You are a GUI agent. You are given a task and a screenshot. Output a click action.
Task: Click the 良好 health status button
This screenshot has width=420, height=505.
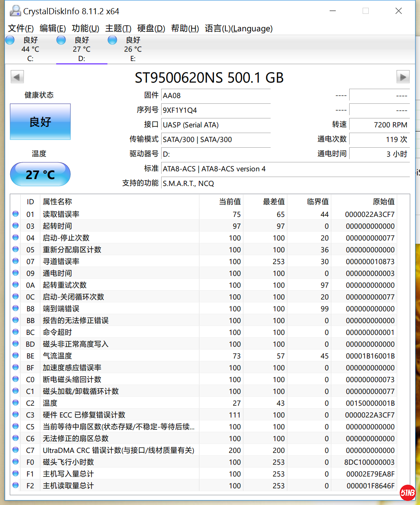40,122
